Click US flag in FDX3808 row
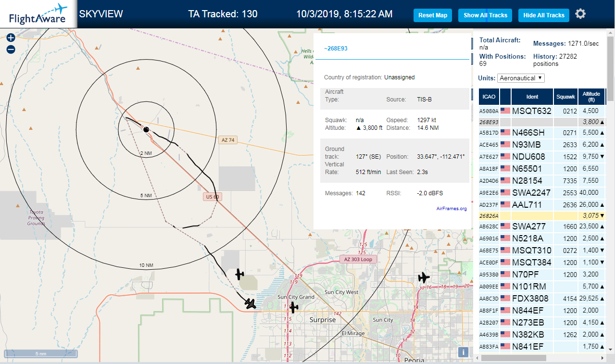Image resolution: width=615 pixels, height=364 pixels. (505, 299)
